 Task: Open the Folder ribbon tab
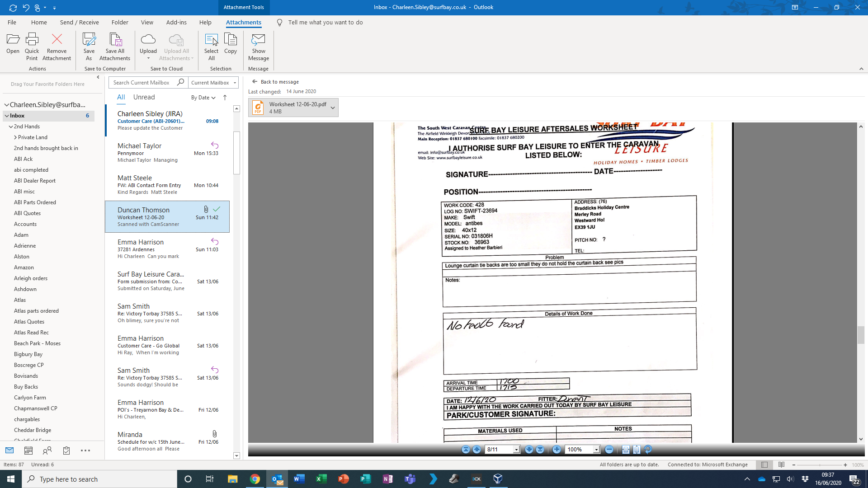(x=120, y=22)
